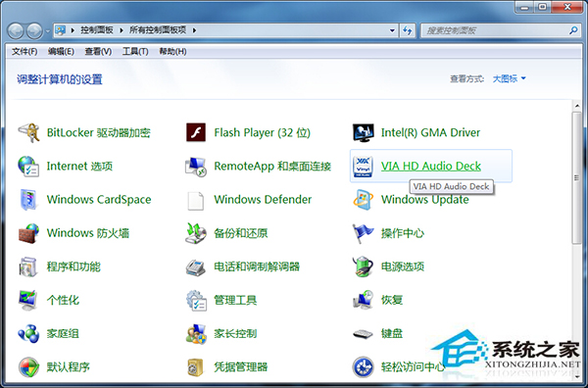Open the VIA HD Audio Deck link

point(431,166)
